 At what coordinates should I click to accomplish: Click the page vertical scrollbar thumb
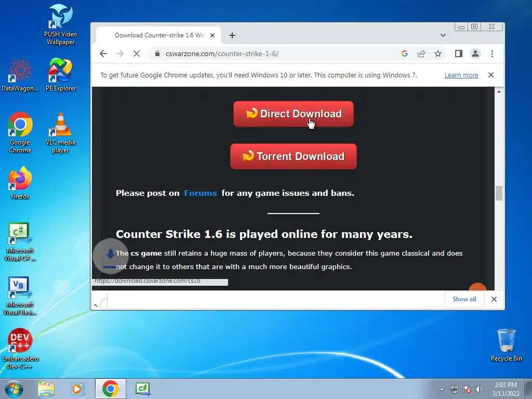[499, 193]
